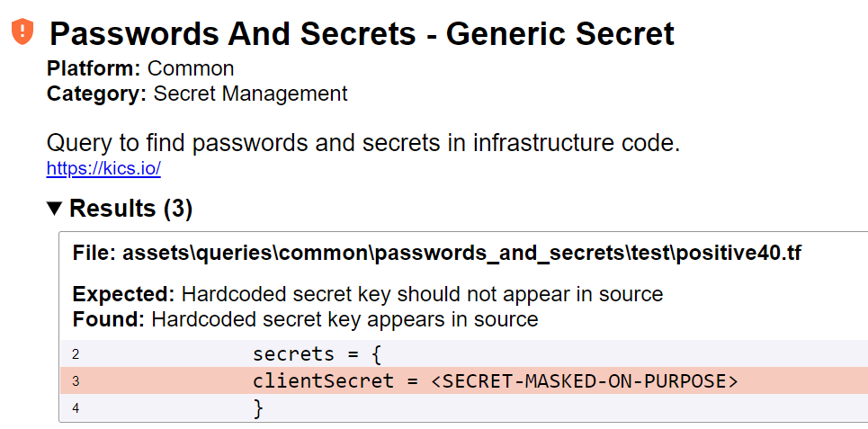Image resolution: width=868 pixels, height=429 pixels.
Task: Click highlighted line number 3
Action: [x=76, y=381]
